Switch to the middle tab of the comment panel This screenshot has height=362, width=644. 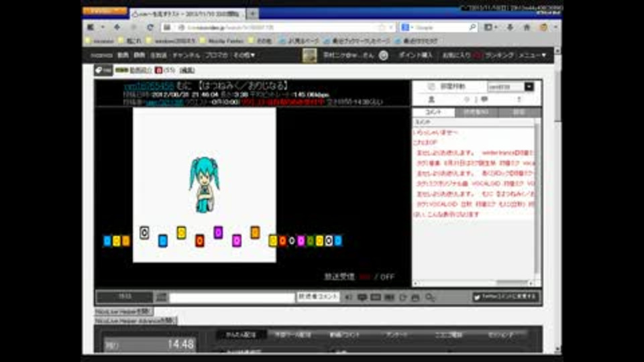(x=476, y=112)
